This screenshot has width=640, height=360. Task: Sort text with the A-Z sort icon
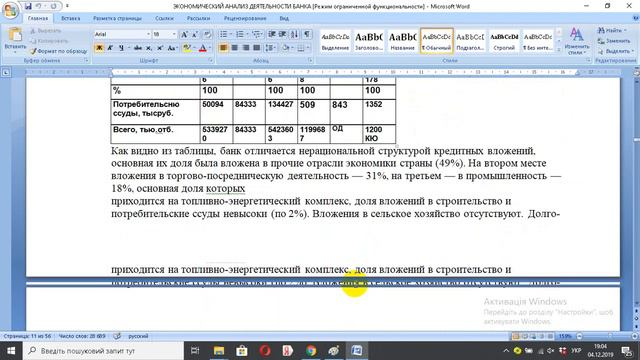click(295, 34)
